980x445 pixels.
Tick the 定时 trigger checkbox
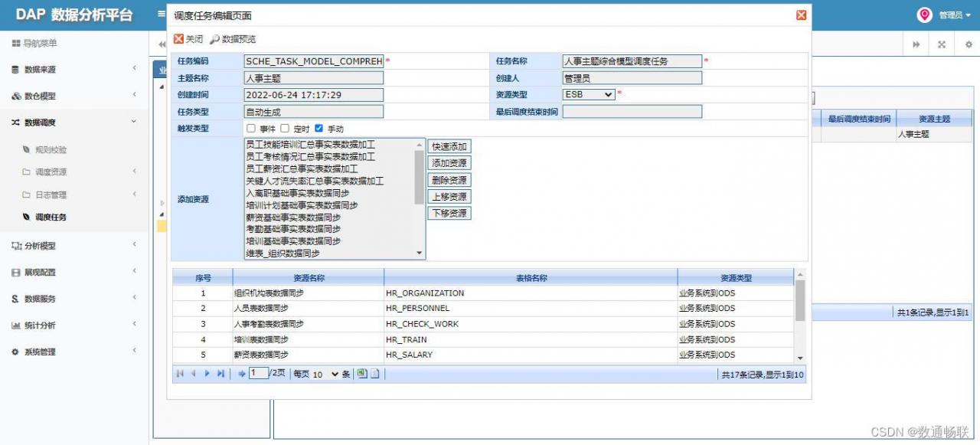point(285,129)
